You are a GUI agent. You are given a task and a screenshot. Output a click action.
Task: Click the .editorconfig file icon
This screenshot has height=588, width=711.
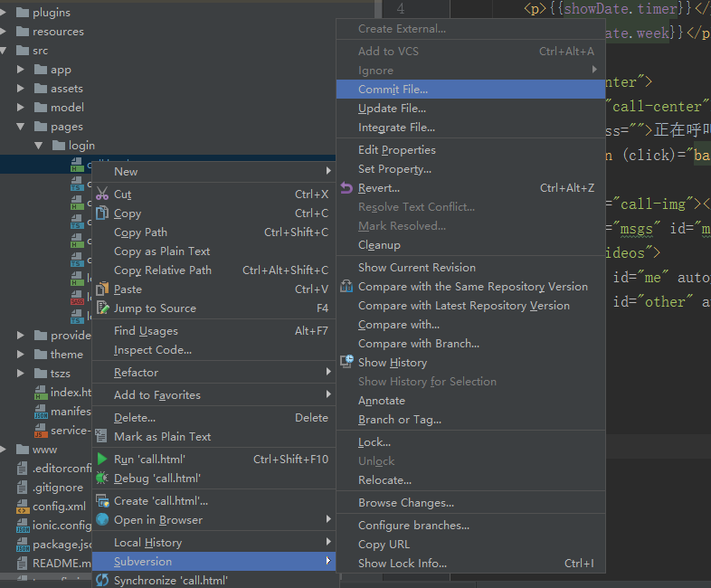point(22,469)
